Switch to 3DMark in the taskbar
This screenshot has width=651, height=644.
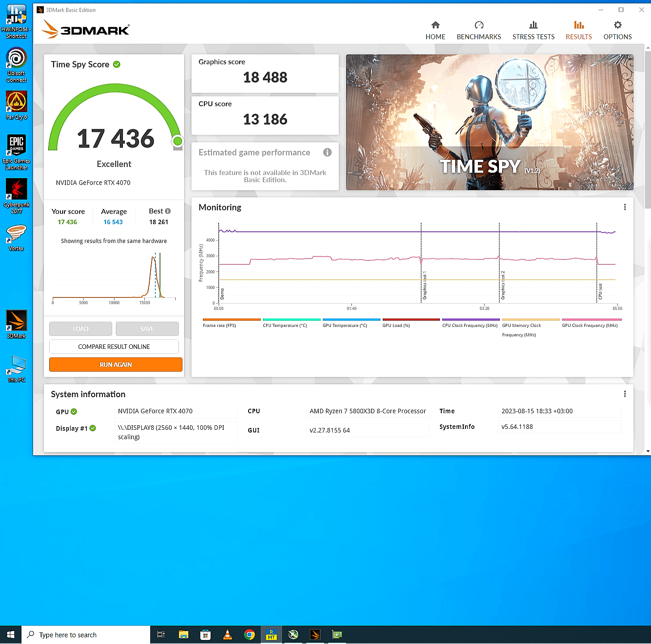pos(315,635)
